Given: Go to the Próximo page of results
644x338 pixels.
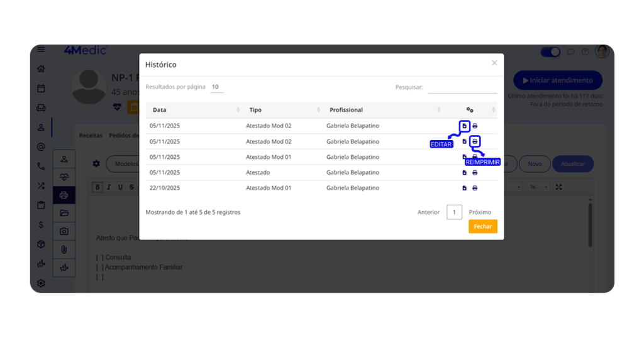Looking at the screenshot, I should coord(480,212).
